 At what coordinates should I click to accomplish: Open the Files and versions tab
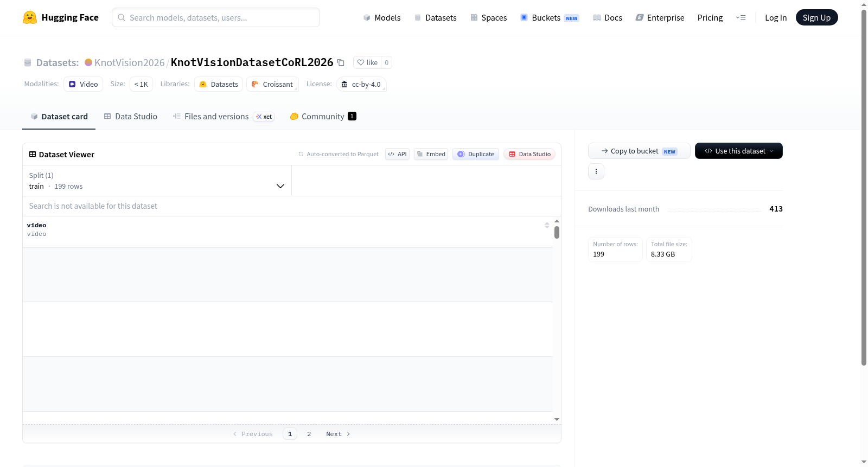[224, 116]
